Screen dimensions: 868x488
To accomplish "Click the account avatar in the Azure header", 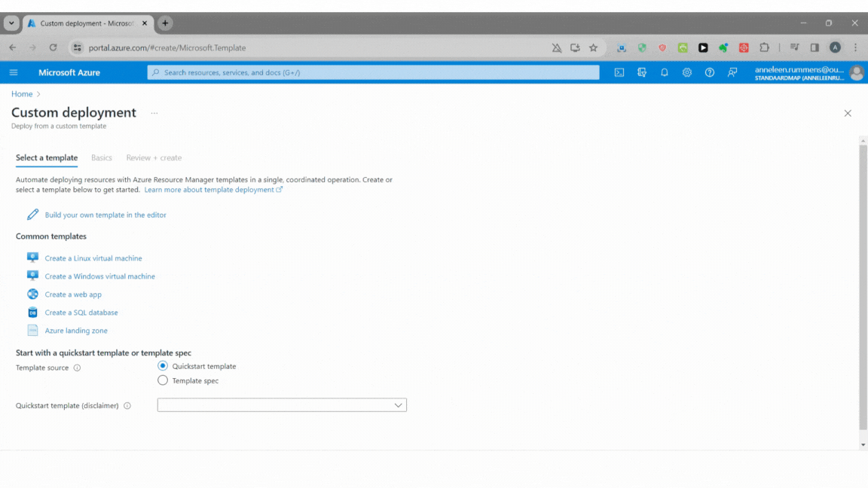I will 857,72.
